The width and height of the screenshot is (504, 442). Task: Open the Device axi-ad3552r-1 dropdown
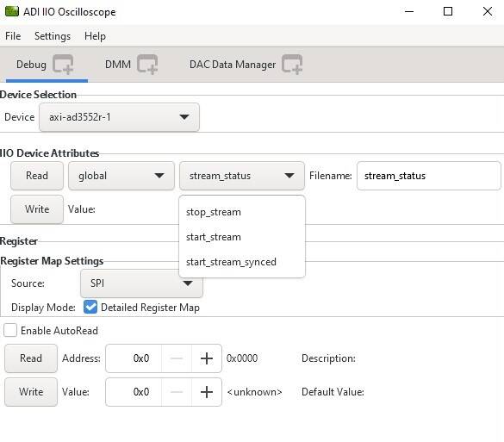[119, 117]
